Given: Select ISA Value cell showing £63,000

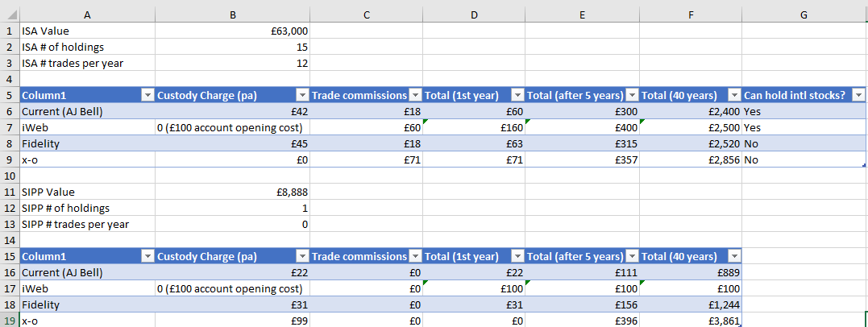Looking at the screenshot, I should tap(232, 31).
